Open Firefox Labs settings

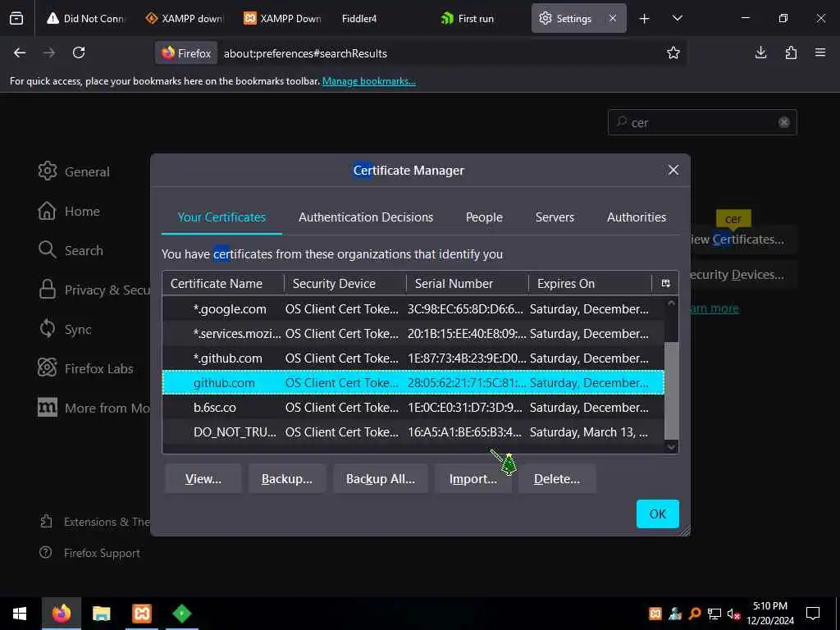point(85,368)
